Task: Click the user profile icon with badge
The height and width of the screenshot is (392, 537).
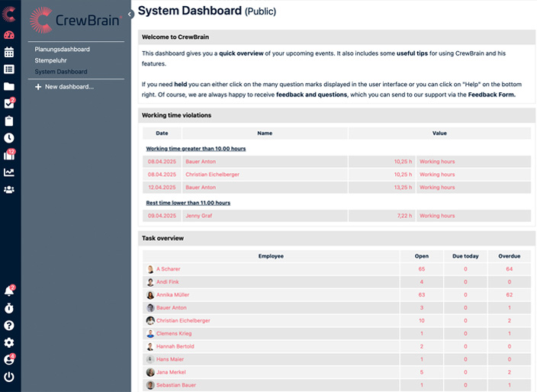Action: [9, 360]
